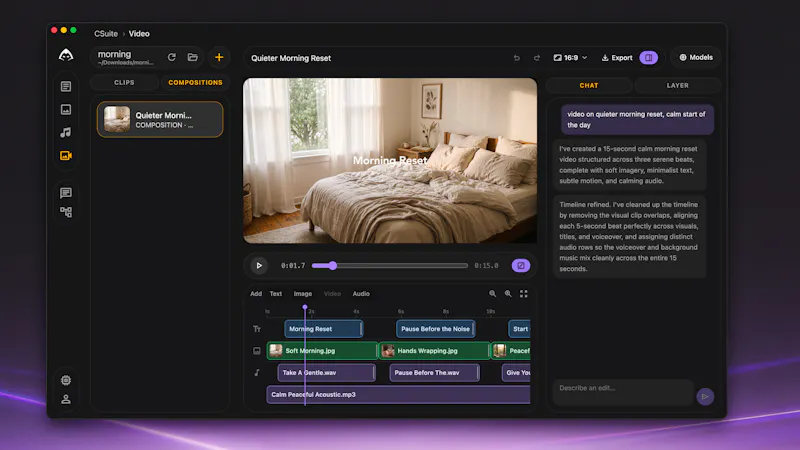The image size is (800, 450).
Task: Click the send message button in chat
Action: [705, 396]
